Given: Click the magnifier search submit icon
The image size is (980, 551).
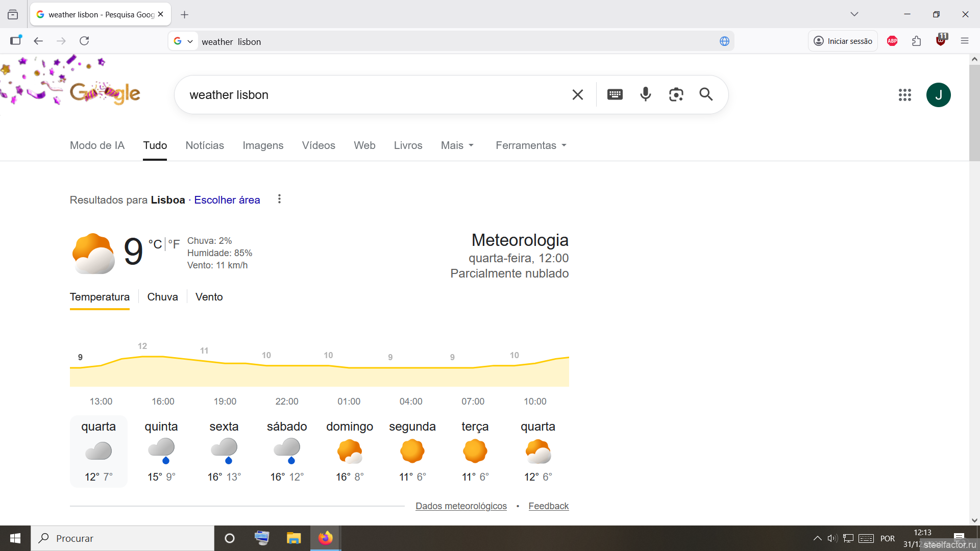Looking at the screenshot, I should point(706,94).
